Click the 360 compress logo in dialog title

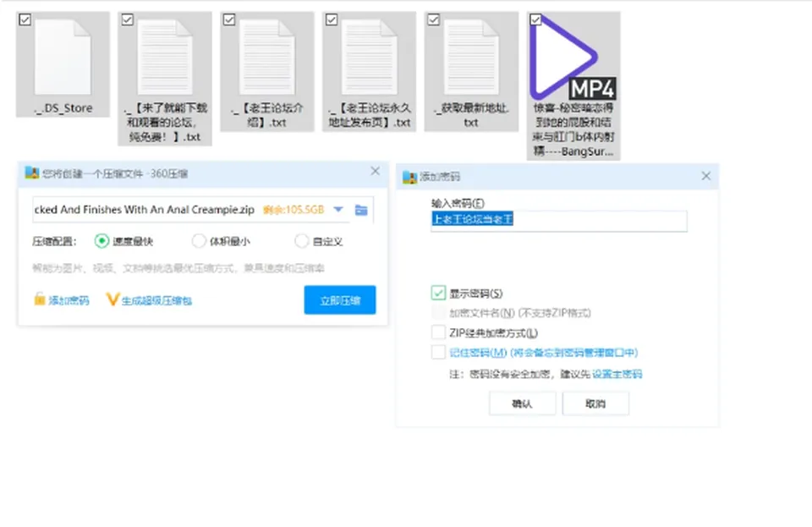tap(31, 173)
